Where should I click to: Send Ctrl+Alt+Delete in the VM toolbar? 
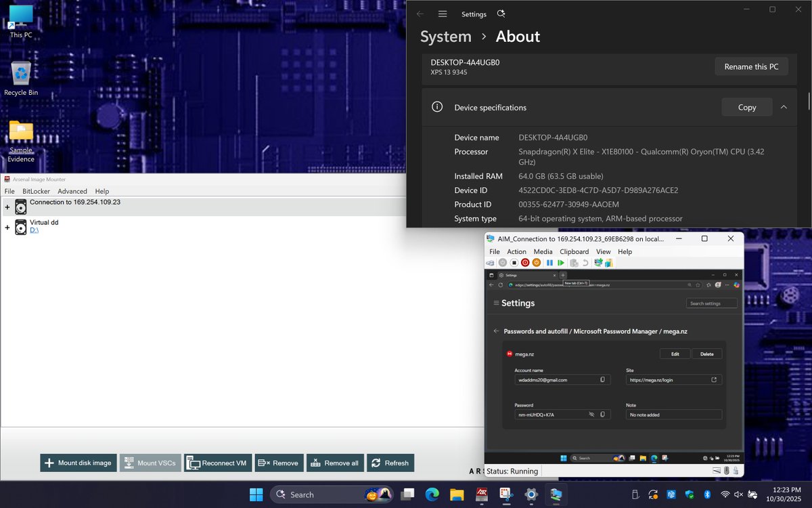[490, 263]
